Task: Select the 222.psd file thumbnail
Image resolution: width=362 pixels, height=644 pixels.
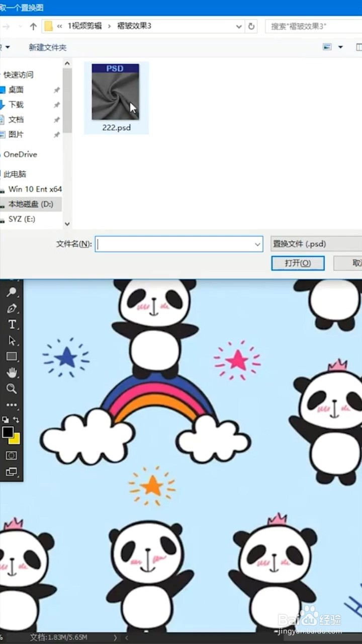Action: 116,92
